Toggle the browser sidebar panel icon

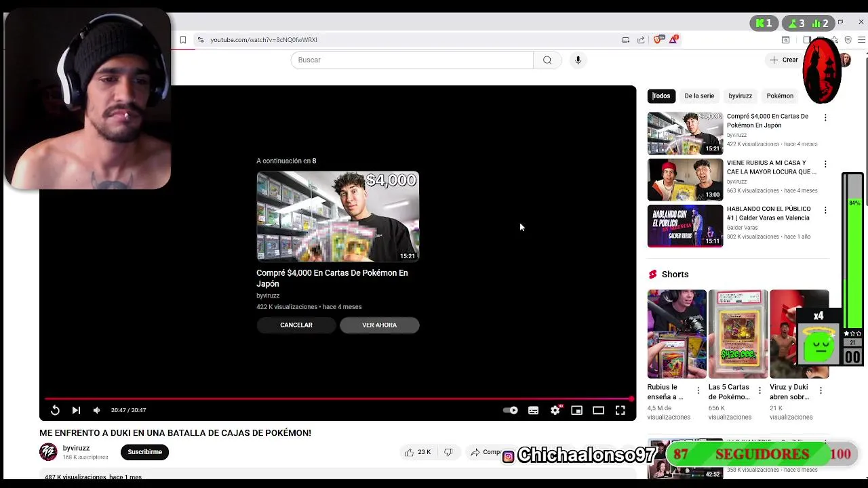click(807, 40)
